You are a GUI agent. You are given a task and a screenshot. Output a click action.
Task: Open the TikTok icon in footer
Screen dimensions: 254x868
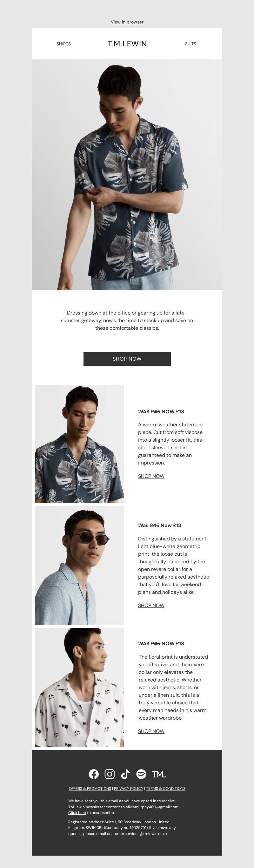[x=125, y=774]
